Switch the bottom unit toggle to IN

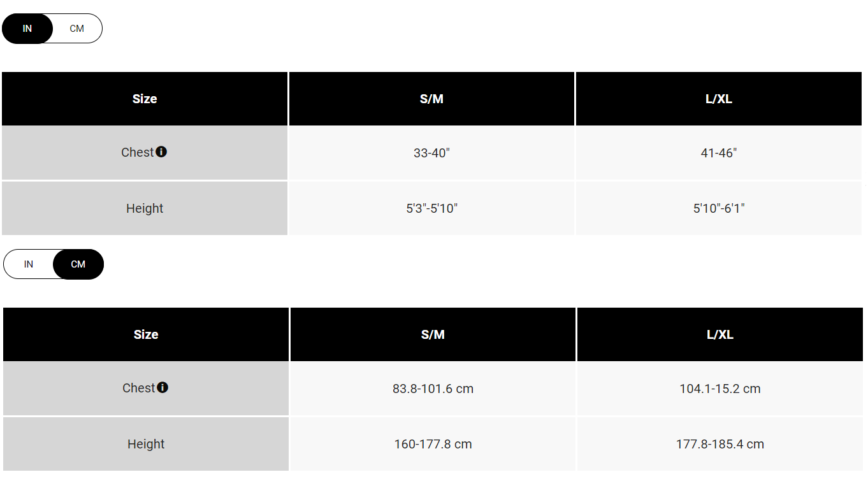[x=29, y=264]
